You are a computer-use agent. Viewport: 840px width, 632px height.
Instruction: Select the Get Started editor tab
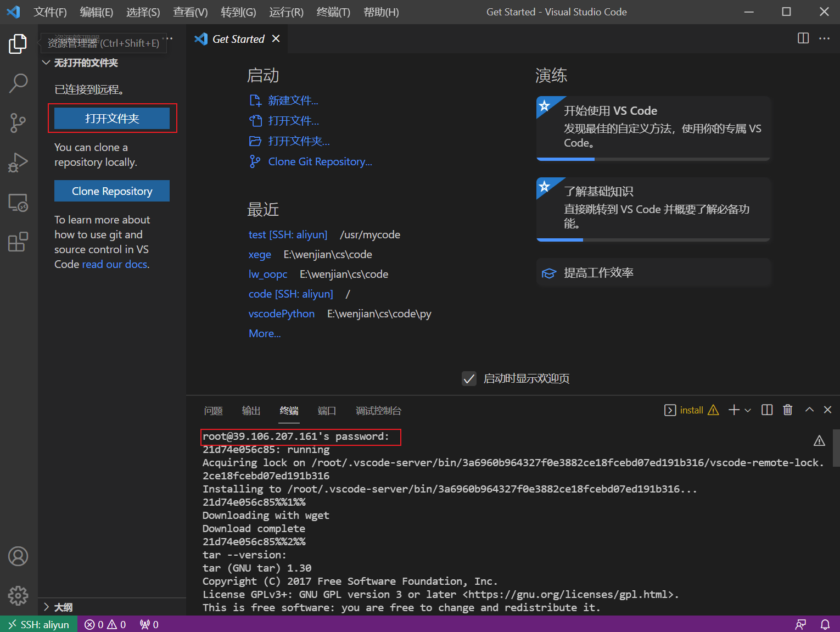[237, 38]
